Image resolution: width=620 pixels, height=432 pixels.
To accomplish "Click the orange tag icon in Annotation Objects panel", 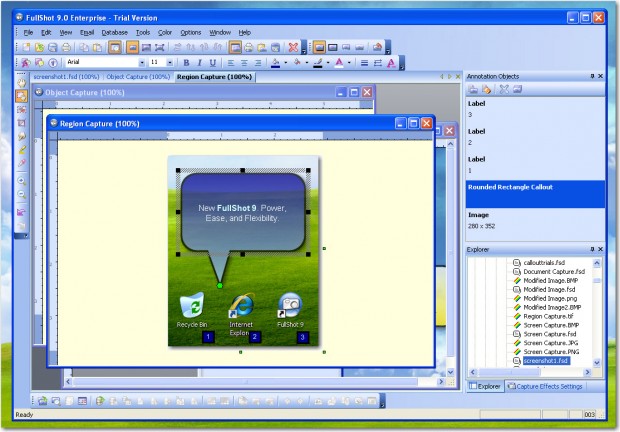I will coord(487,89).
